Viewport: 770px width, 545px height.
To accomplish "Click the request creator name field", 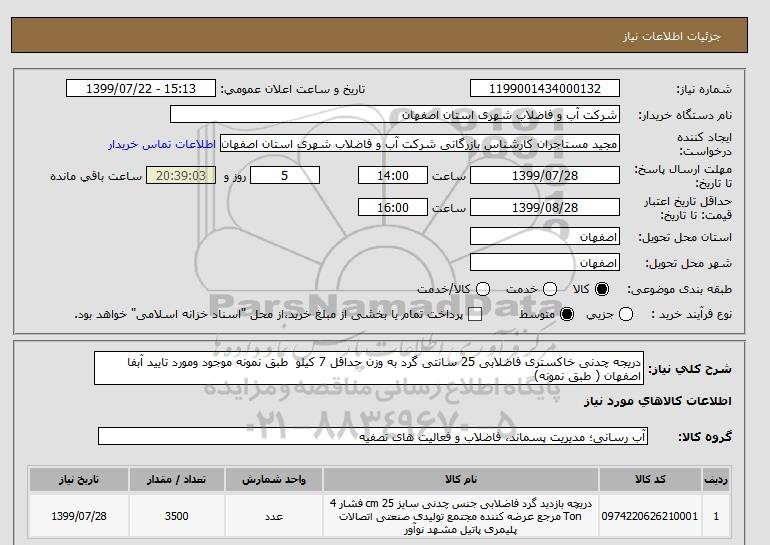I will [420, 144].
